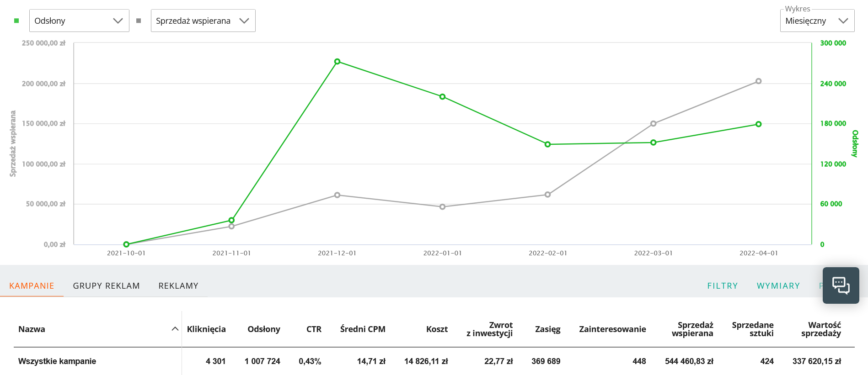Open the Odsłony metric dropdown
This screenshot has width=868, height=375.
79,21
